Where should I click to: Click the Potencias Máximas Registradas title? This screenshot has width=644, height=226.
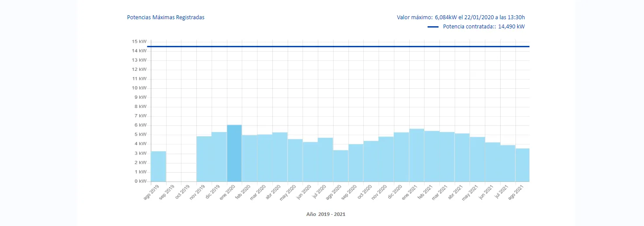coord(166,17)
